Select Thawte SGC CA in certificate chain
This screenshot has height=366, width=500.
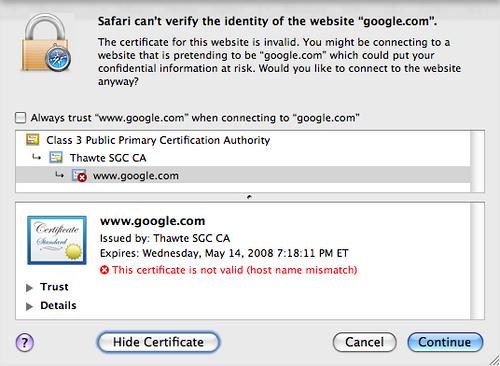[243, 158]
